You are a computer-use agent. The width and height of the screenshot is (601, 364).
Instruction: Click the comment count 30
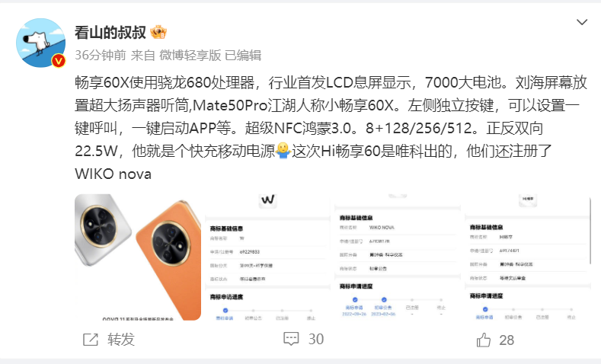click(x=316, y=339)
